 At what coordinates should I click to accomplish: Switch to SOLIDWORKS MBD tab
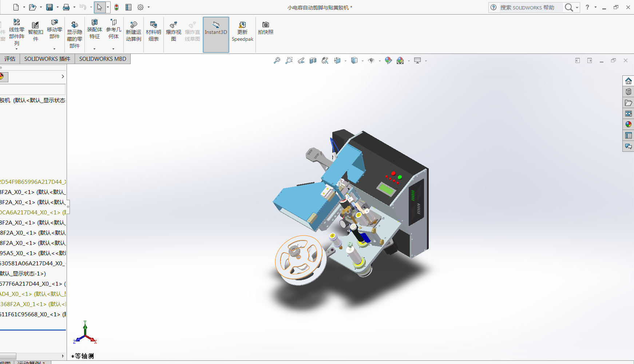point(103,59)
